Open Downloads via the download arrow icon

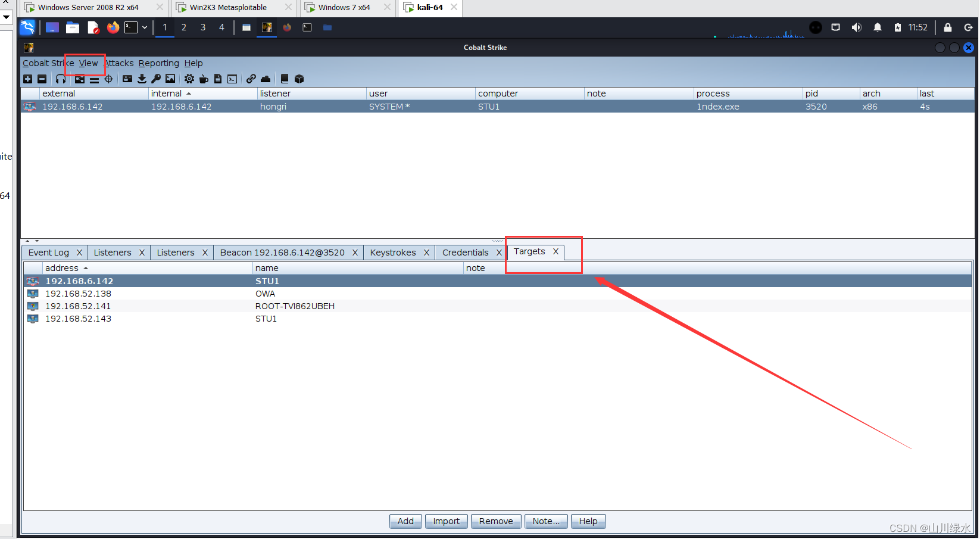[142, 79]
